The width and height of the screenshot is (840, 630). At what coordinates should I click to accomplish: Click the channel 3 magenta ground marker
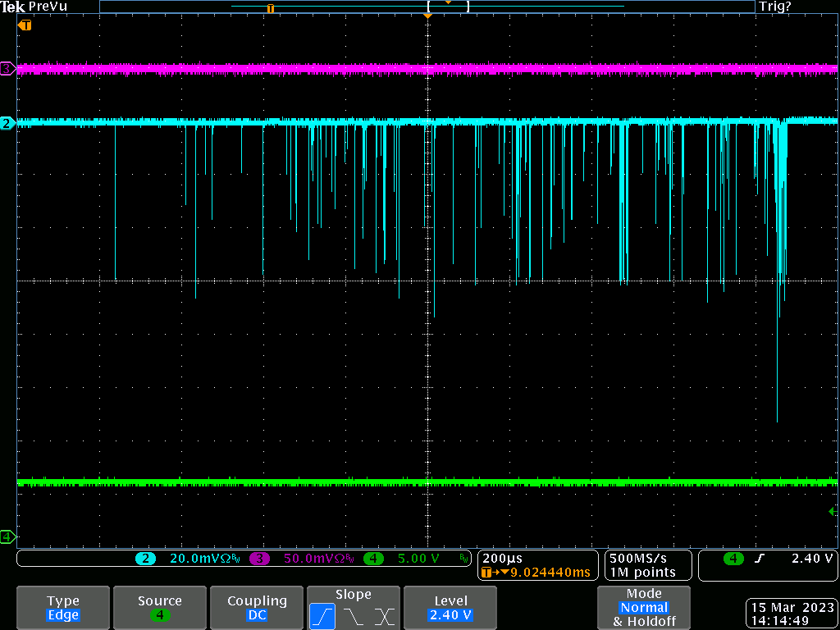point(7,69)
